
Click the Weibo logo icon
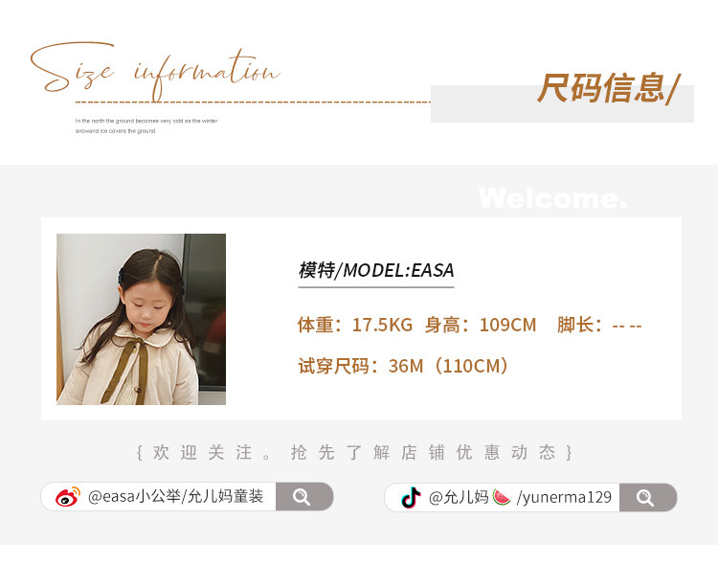click(68, 496)
